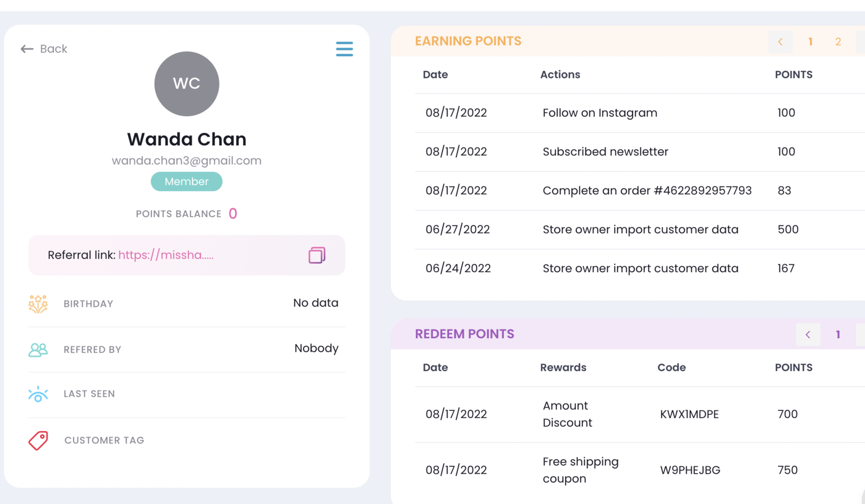Click the points balance value
The height and width of the screenshot is (504, 865).
click(x=233, y=213)
